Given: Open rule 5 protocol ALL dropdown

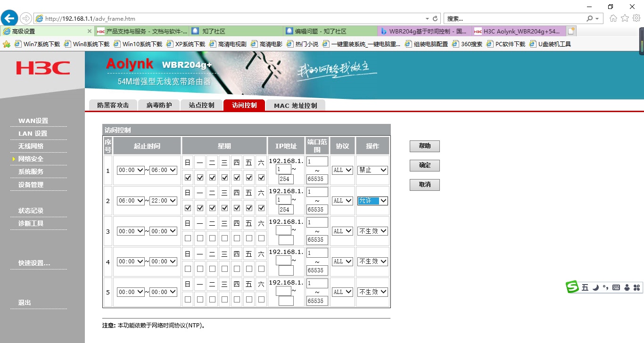Looking at the screenshot, I should click(x=342, y=292).
